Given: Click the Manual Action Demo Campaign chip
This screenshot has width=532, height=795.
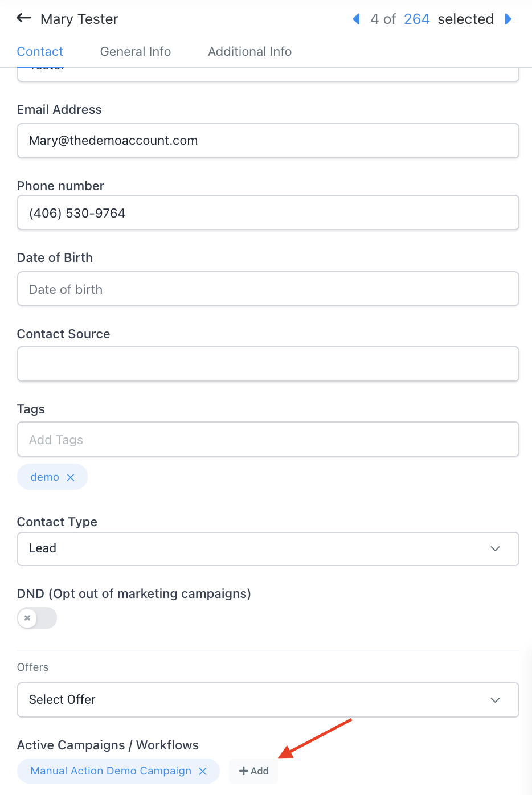Looking at the screenshot, I should coord(111,771).
